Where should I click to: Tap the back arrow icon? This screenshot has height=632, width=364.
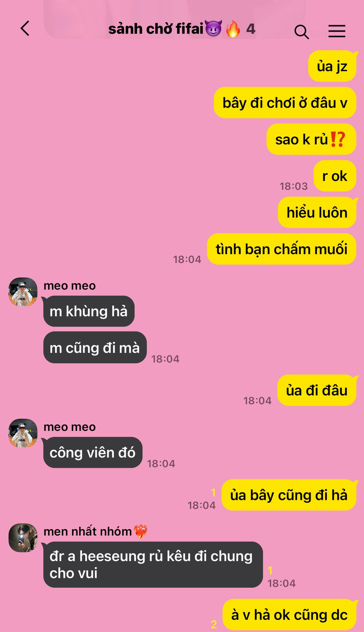click(x=25, y=28)
